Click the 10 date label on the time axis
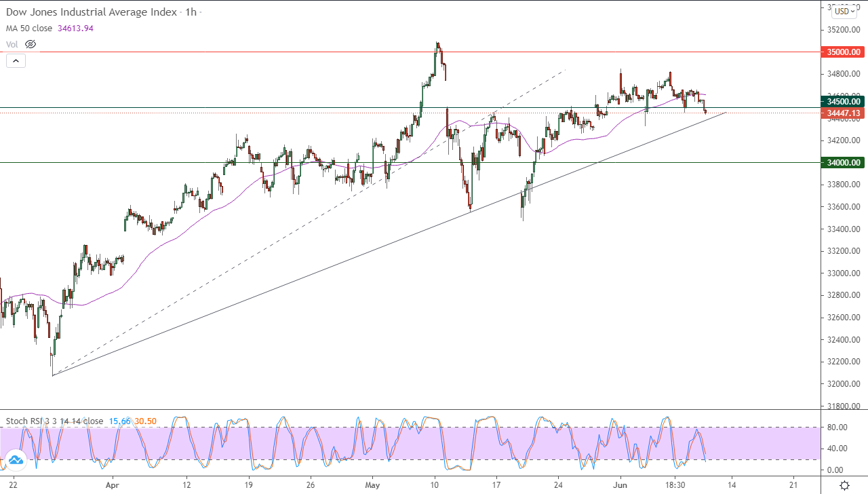This screenshot has height=494, width=868. (x=435, y=486)
